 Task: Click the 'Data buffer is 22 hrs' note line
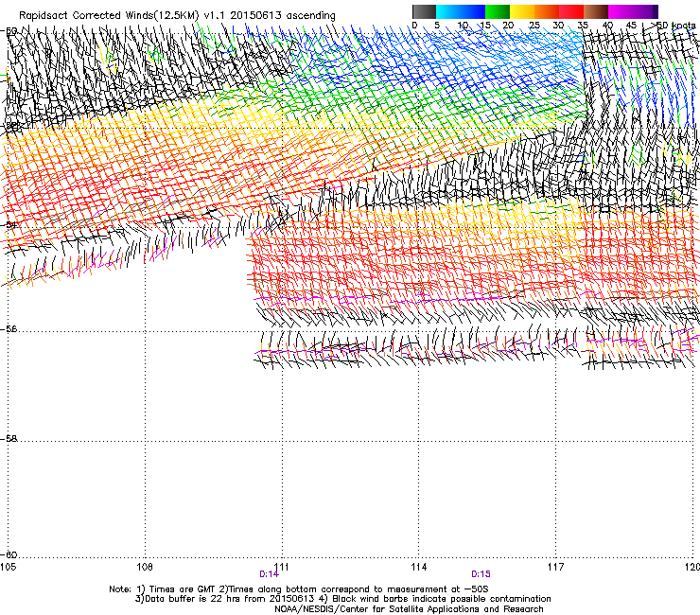pos(342,599)
